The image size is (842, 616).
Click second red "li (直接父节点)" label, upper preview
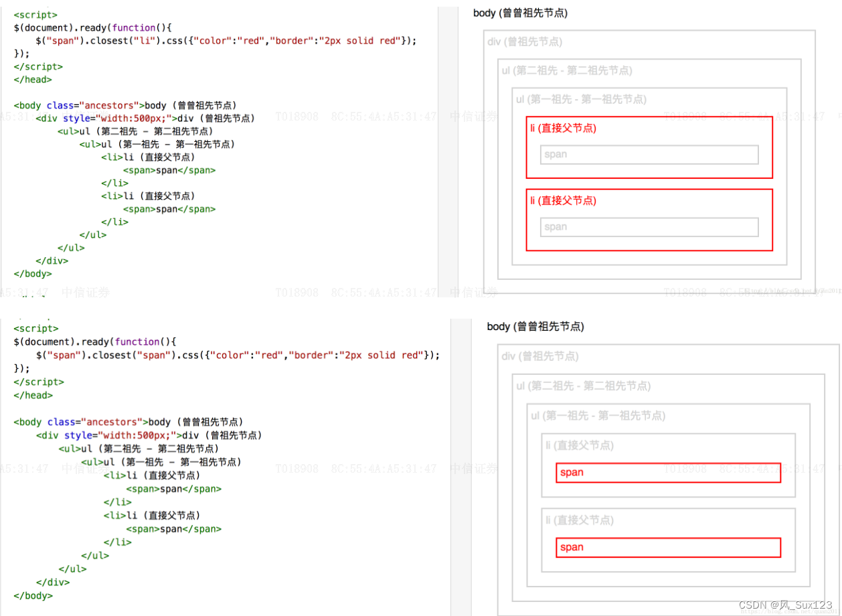point(563,200)
